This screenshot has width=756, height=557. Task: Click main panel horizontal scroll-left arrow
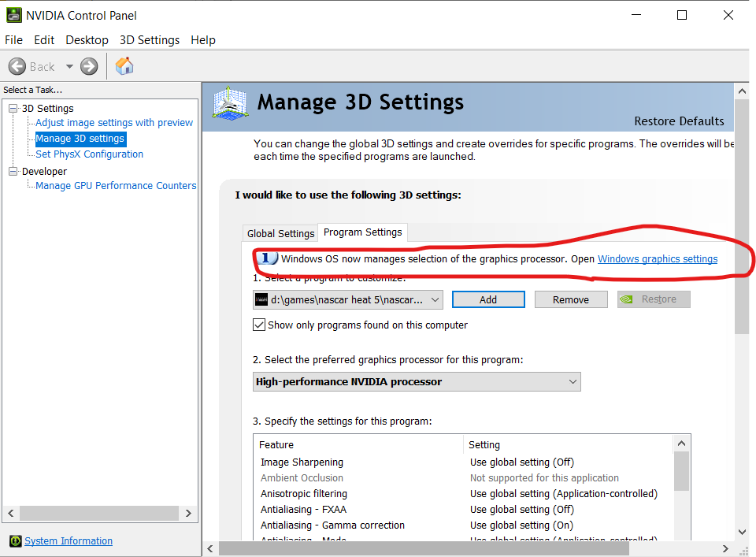pyautogui.click(x=210, y=549)
